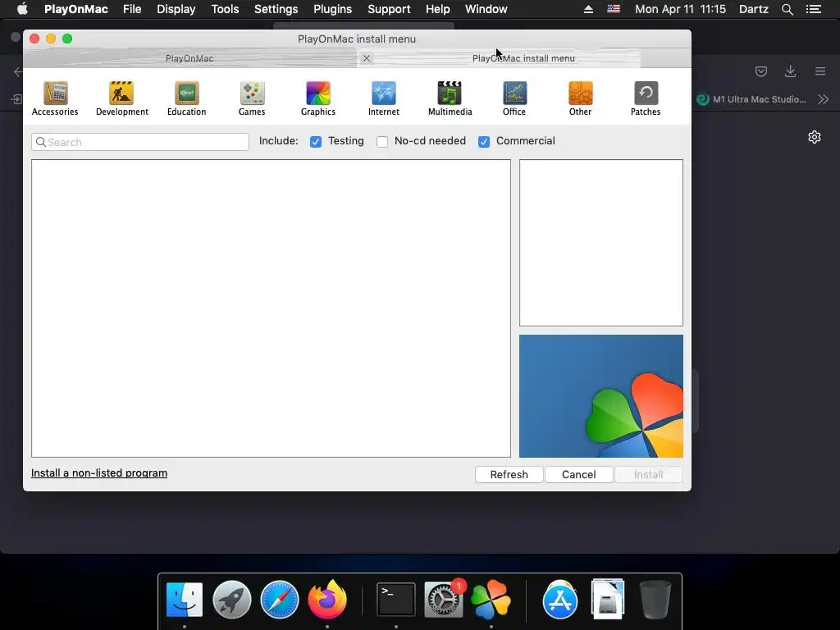This screenshot has width=840, height=630.
Task: Open the Window menu
Action: pyautogui.click(x=486, y=9)
